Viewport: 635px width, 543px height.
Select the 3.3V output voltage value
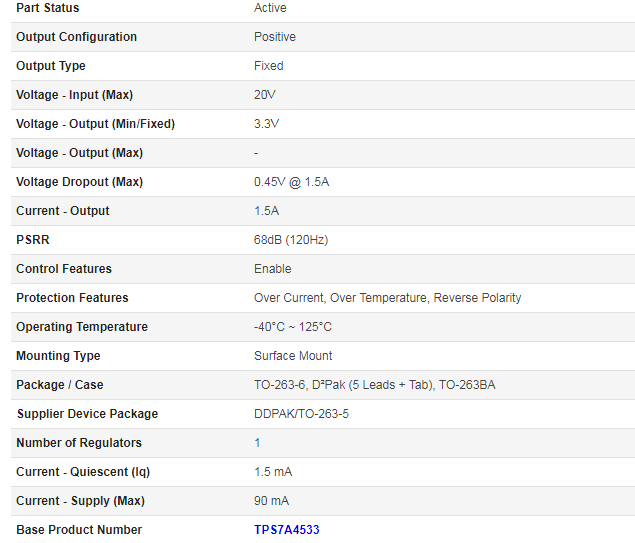point(266,124)
